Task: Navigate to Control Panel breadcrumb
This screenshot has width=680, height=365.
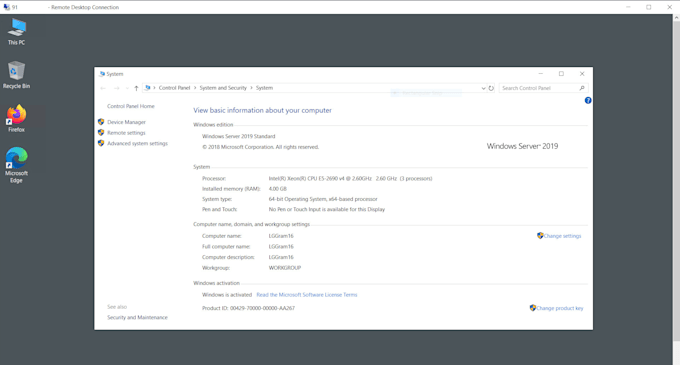Action: coord(174,88)
